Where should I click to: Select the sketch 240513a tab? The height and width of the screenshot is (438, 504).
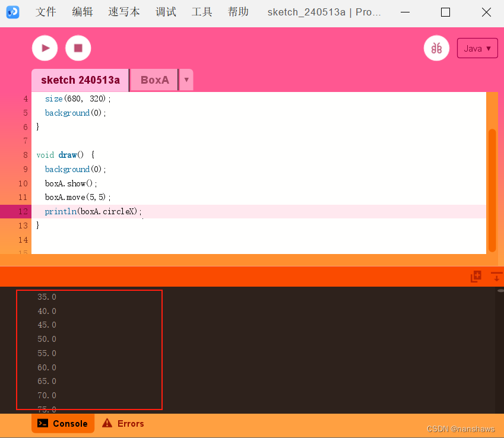click(80, 80)
